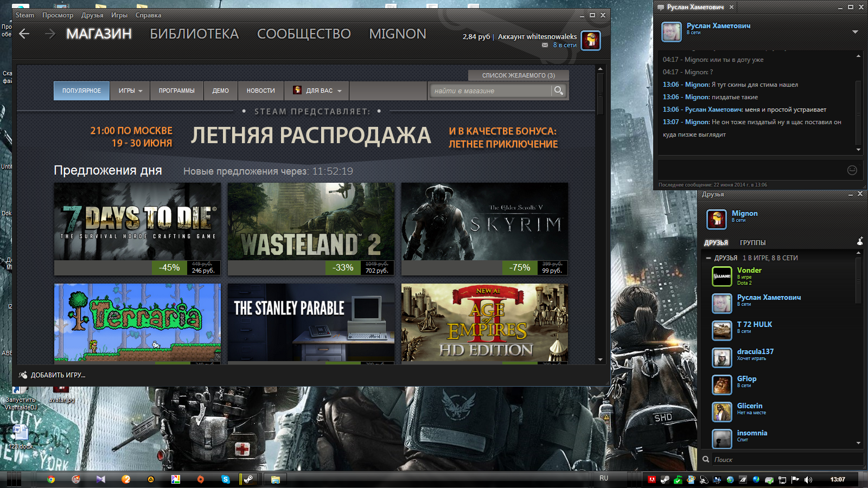Select the МАГАЗИН tab

(x=99, y=34)
